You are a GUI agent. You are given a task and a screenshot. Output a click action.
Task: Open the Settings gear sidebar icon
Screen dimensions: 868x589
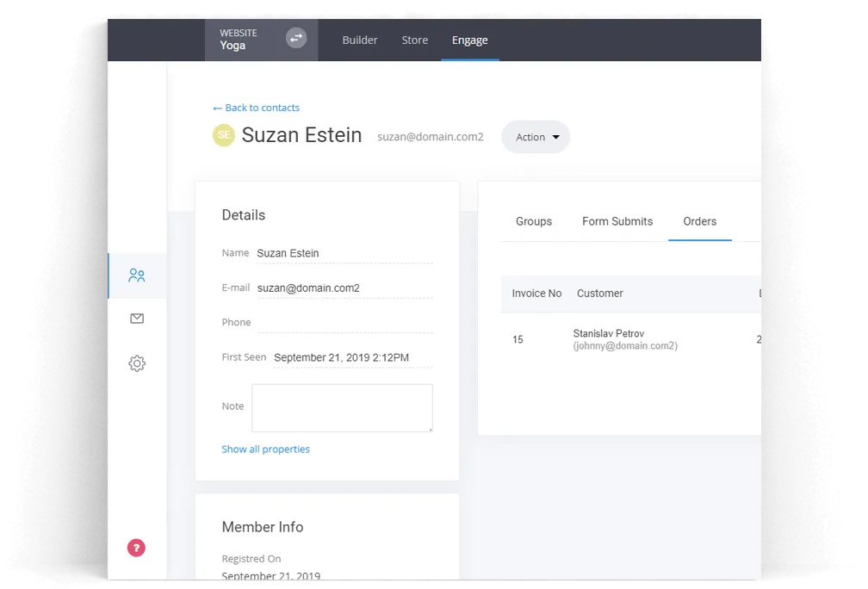(137, 363)
